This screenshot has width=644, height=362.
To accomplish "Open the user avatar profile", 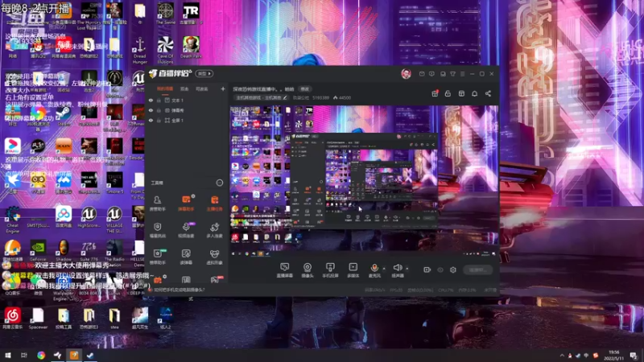I will tap(406, 74).
